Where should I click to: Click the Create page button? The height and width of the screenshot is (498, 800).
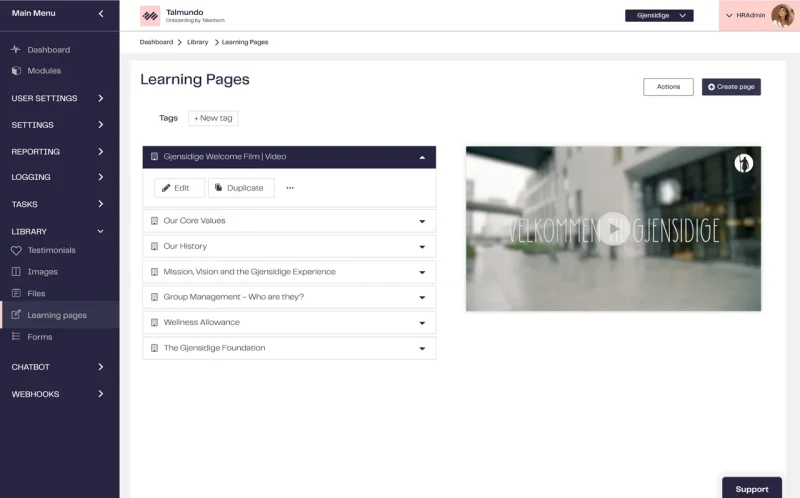(731, 87)
